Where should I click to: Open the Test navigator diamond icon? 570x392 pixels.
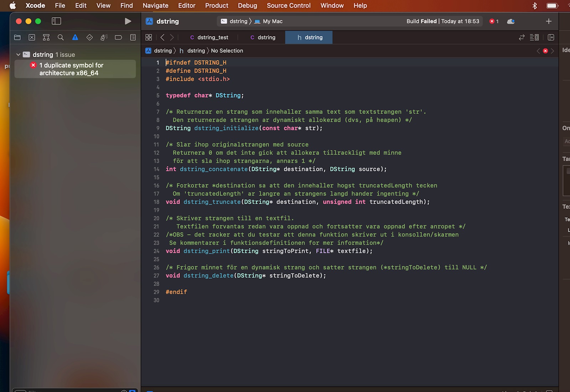click(x=89, y=37)
